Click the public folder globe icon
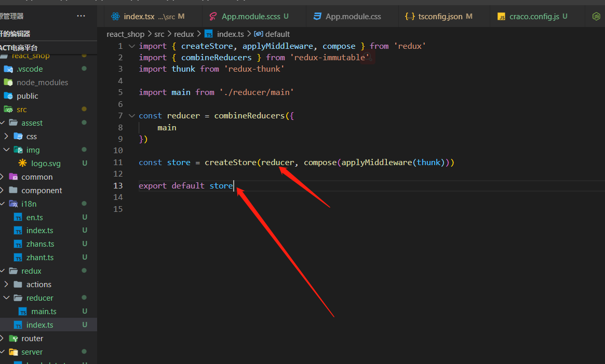 tap(8, 96)
